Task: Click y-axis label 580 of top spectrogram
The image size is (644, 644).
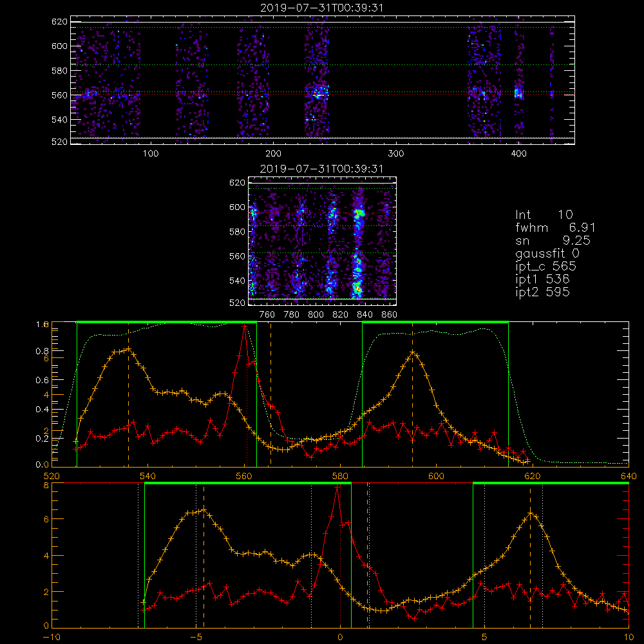Action: click(x=59, y=71)
